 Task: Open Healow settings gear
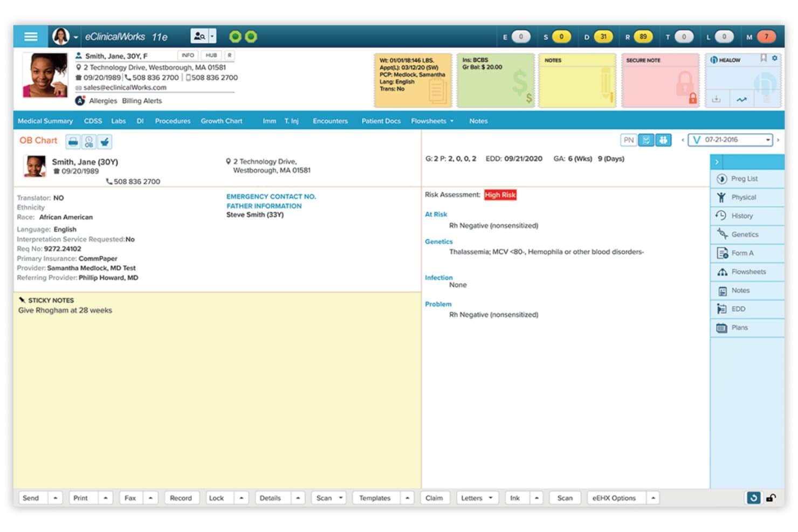pyautogui.click(x=775, y=58)
